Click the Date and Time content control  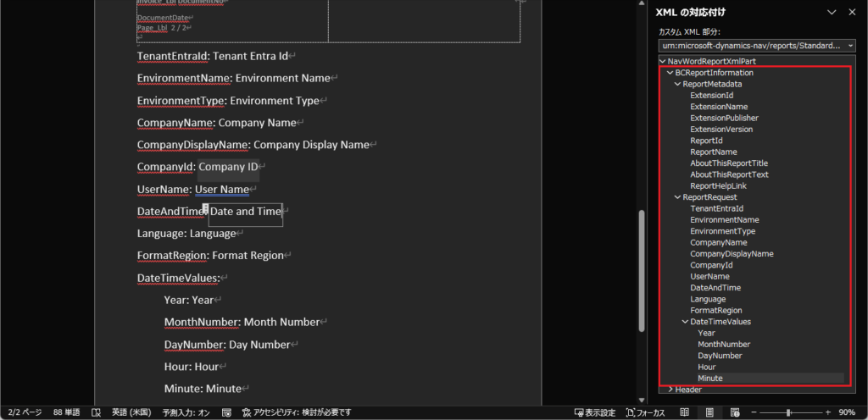click(x=245, y=212)
